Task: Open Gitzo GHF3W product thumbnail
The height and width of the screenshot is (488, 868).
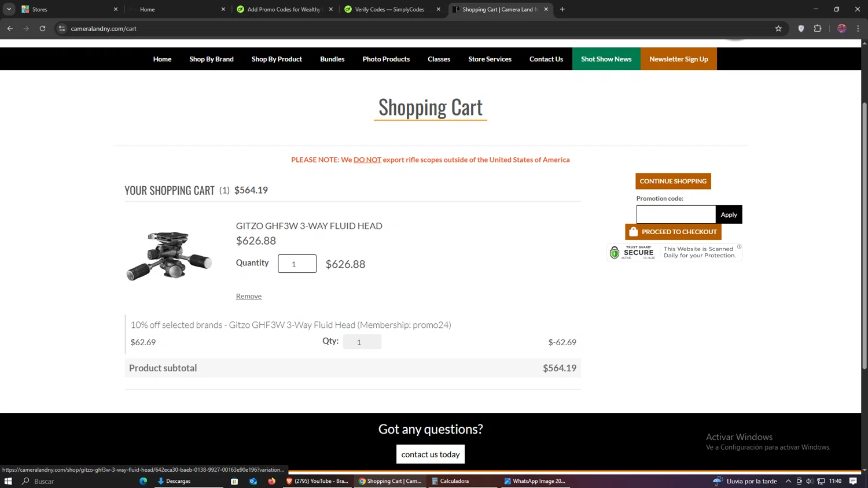Action: point(169,256)
